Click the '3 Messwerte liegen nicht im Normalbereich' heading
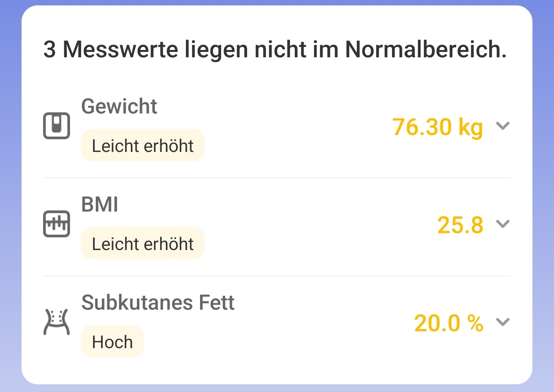554x392 pixels. tap(275, 50)
